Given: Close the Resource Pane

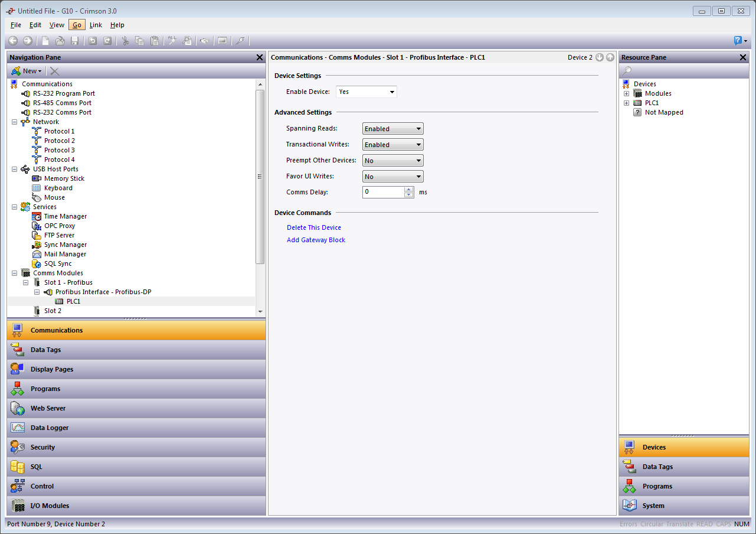Looking at the screenshot, I should coord(743,57).
